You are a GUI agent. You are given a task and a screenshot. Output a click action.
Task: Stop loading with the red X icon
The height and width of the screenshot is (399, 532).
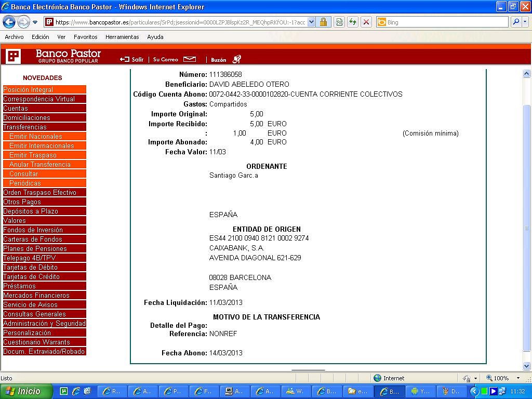point(366,22)
